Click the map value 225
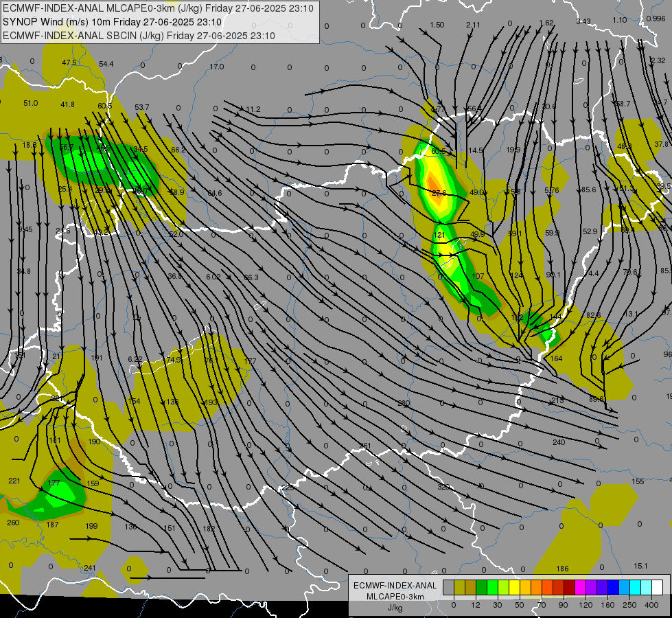The image size is (672, 618). tap(288, 488)
